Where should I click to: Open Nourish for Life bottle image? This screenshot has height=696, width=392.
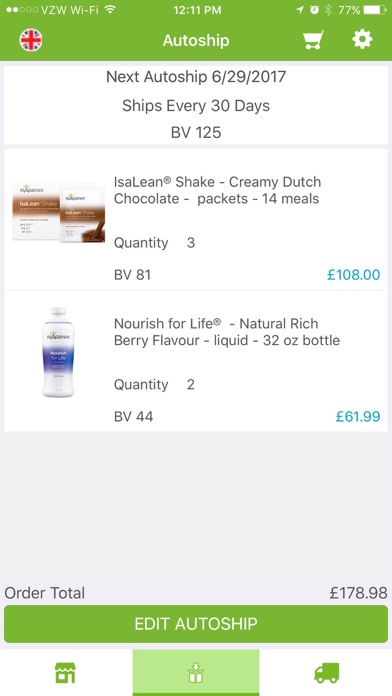59,352
